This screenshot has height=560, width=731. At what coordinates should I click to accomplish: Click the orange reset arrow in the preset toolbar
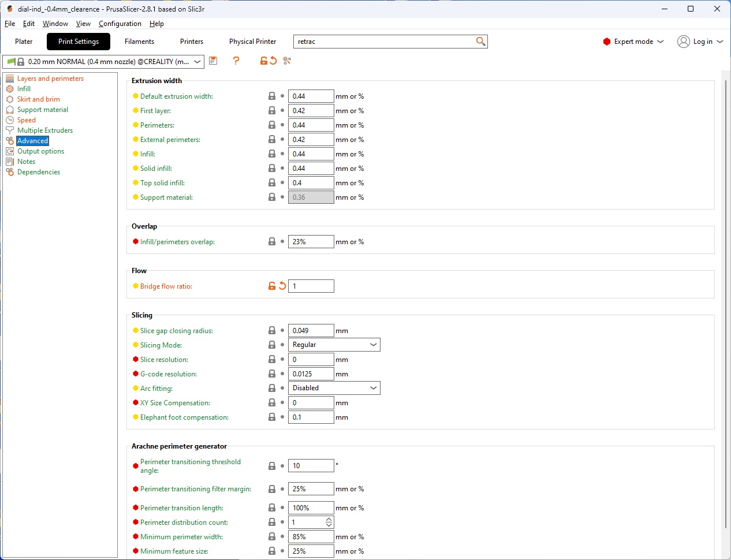pyautogui.click(x=273, y=61)
